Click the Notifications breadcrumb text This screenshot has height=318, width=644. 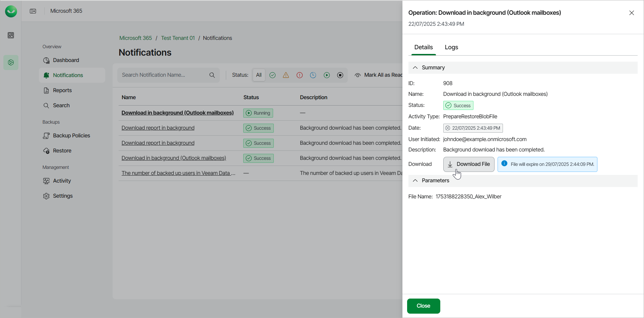pos(217,38)
